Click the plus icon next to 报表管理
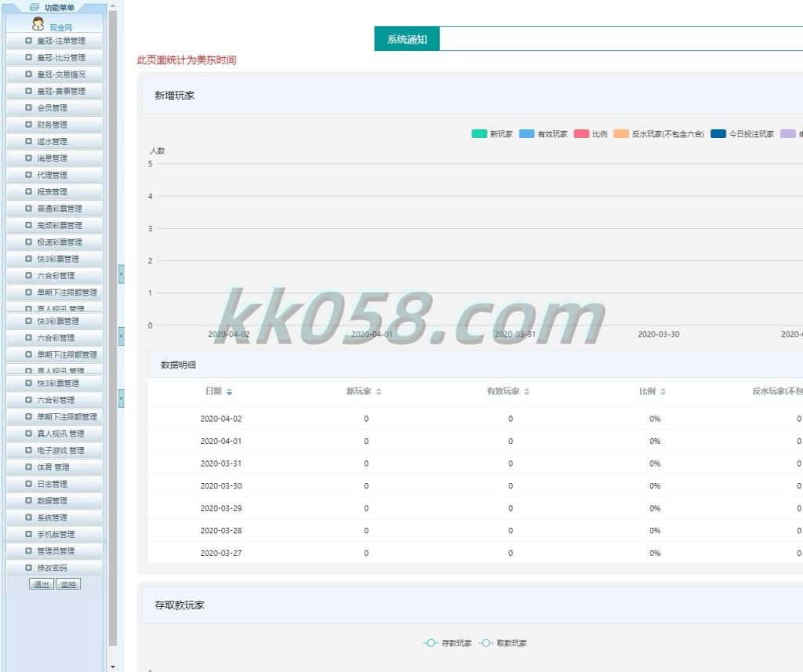The image size is (803, 672). [x=29, y=191]
